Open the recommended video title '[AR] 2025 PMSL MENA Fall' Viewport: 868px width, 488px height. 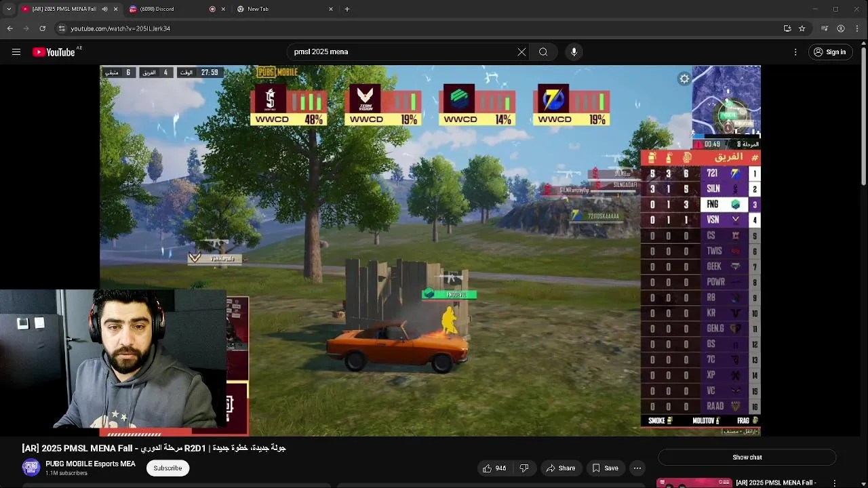[776, 483]
